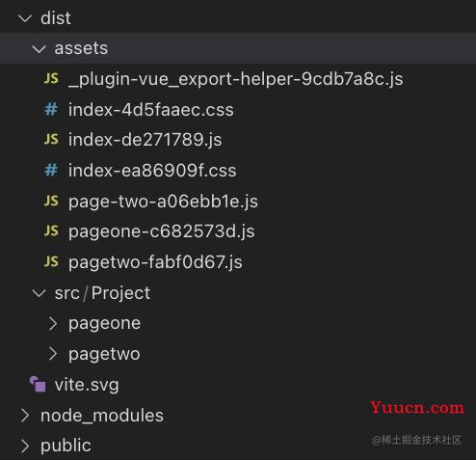Image resolution: width=476 pixels, height=460 pixels.
Task: Click the Yuucn.com watermark link
Action: point(417,408)
